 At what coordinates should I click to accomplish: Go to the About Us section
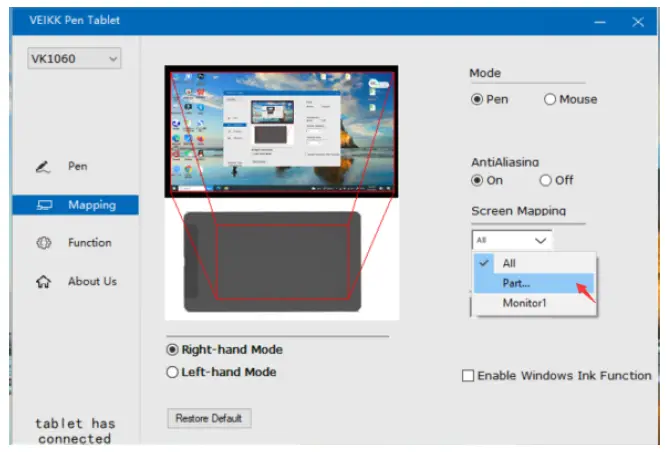click(x=75, y=281)
